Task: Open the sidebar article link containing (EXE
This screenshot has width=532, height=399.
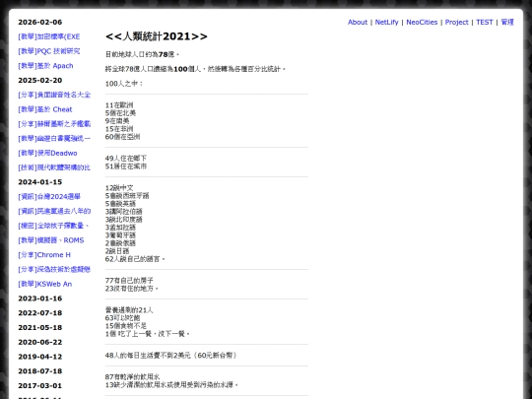Action: (x=49, y=36)
